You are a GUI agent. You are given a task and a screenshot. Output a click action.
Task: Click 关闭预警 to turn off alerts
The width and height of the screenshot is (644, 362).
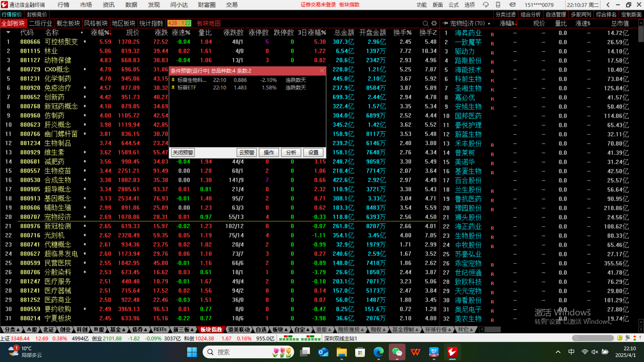coord(183,153)
